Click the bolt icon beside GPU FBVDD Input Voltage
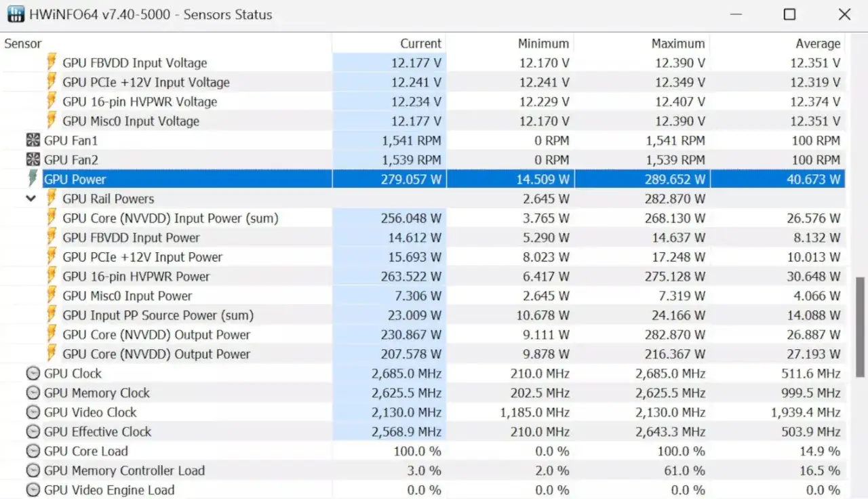 [x=52, y=62]
